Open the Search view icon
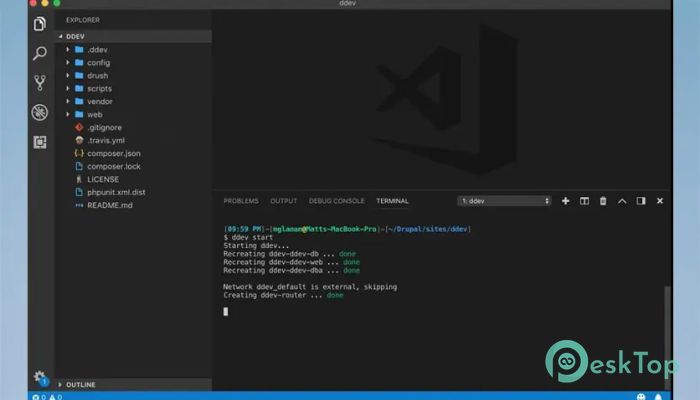The width and height of the screenshot is (700, 400). [40, 53]
